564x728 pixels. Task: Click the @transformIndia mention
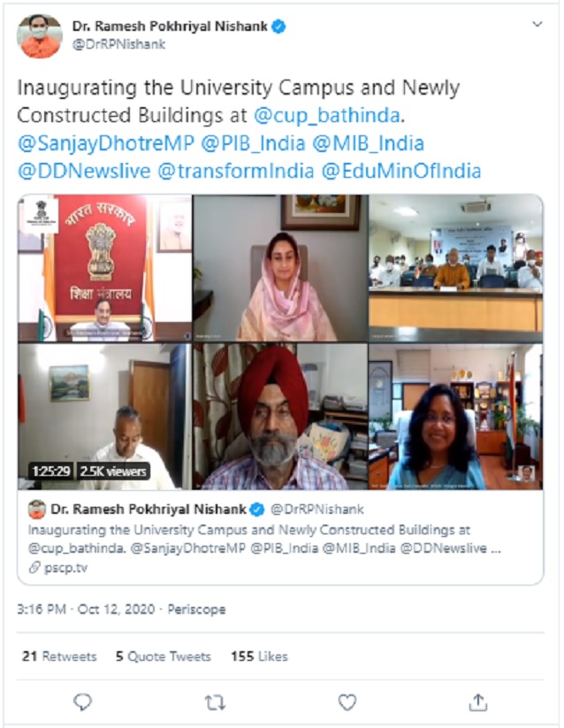point(236,171)
